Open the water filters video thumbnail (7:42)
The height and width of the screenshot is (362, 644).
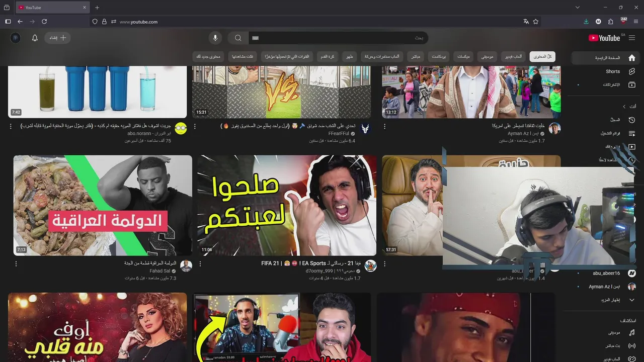click(98, 92)
